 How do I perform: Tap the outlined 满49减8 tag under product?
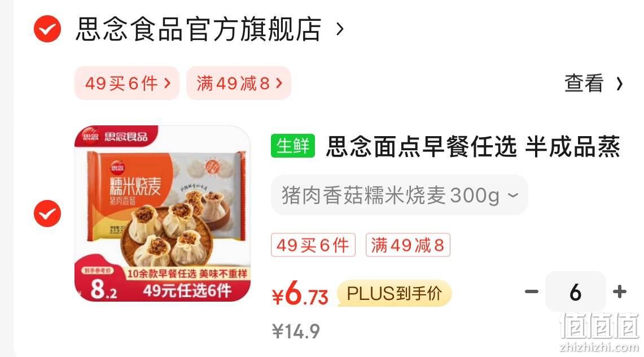(x=408, y=245)
